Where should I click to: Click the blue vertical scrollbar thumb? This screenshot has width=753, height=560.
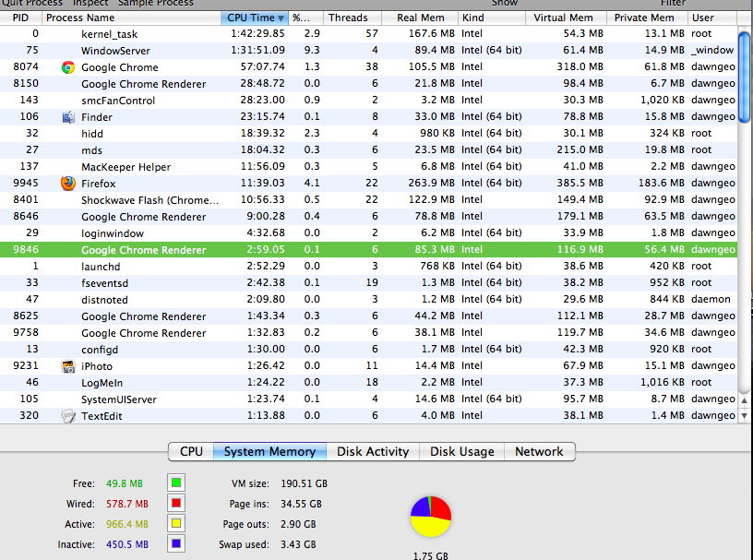pos(745,77)
